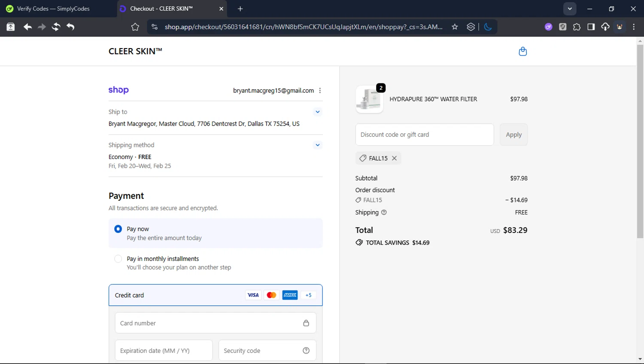
Task: Click the Amex card logo
Action: click(290, 295)
